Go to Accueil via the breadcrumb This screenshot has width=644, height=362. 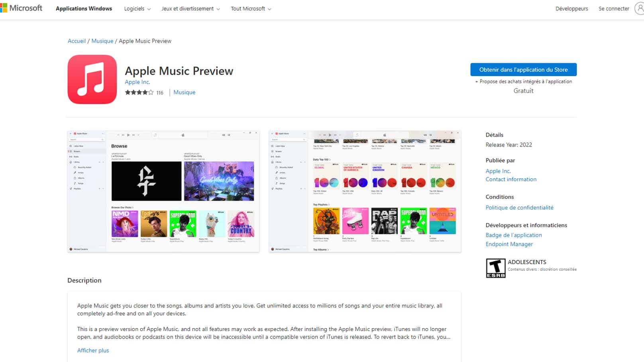tap(77, 41)
